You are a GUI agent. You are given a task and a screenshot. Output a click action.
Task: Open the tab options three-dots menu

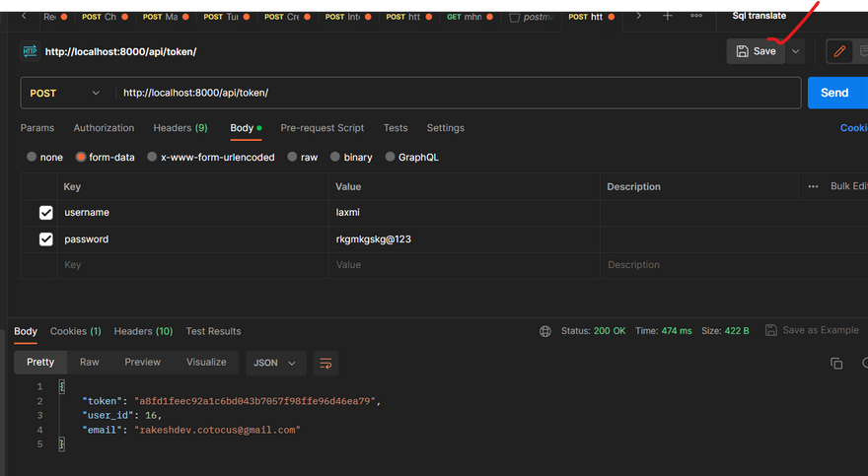click(x=696, y=16)
